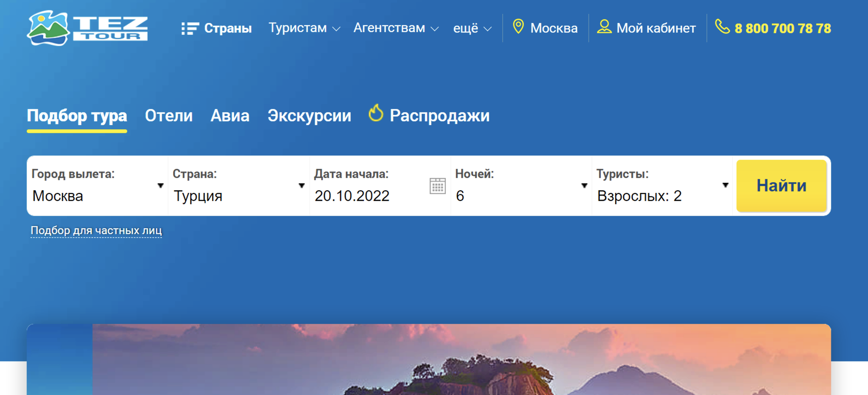Click the chevron beside ещё

(487, 29)
